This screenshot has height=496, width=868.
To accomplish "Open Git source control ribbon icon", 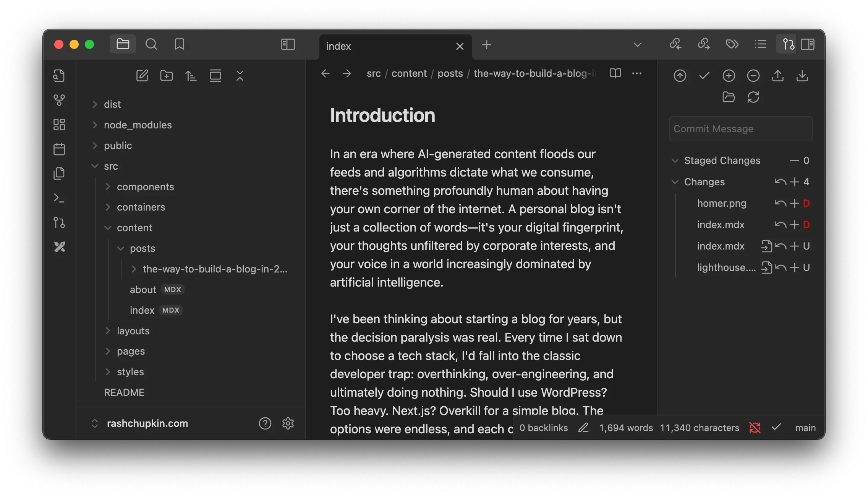I will point(59,222).
